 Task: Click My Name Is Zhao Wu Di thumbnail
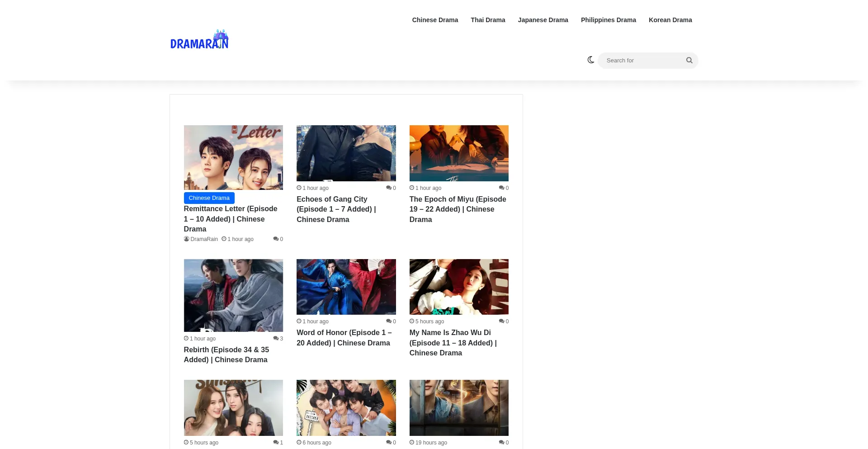point(459,287)
